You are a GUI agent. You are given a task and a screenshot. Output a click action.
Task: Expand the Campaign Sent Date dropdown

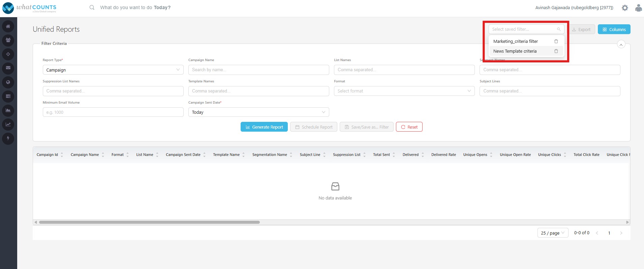[258, 112]
